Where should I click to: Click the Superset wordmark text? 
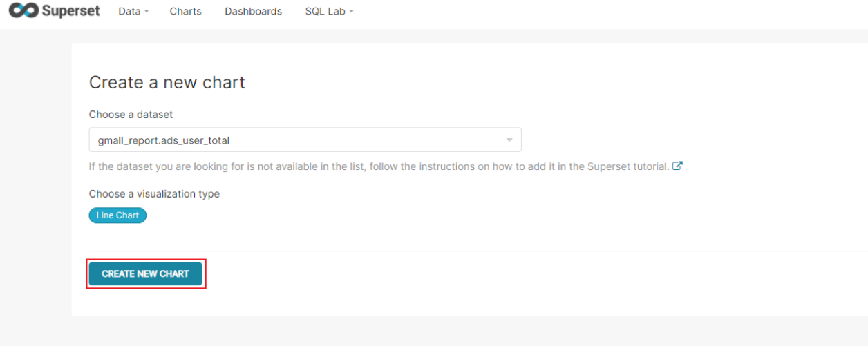[70, 11]
